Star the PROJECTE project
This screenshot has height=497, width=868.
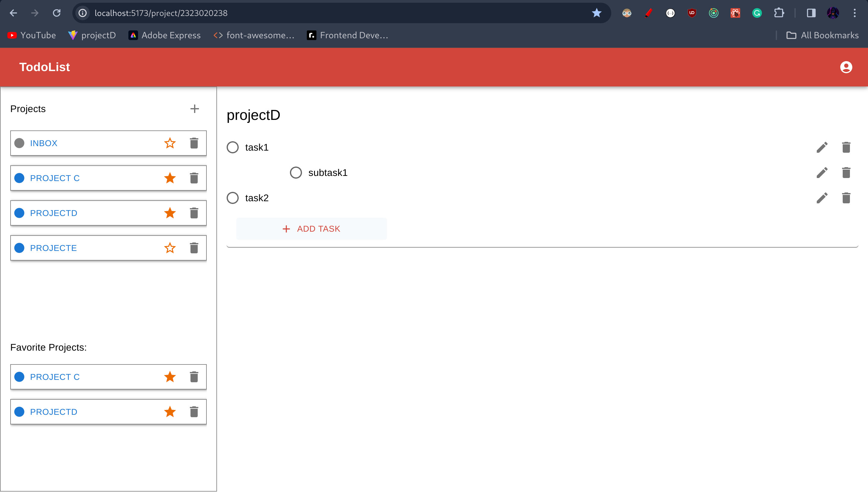[170, 248]
